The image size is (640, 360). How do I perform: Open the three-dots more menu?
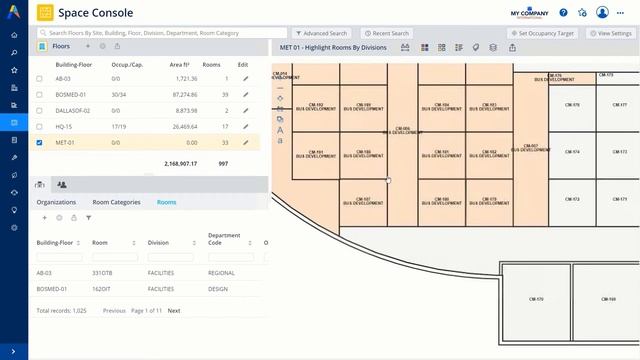point(620,13)
